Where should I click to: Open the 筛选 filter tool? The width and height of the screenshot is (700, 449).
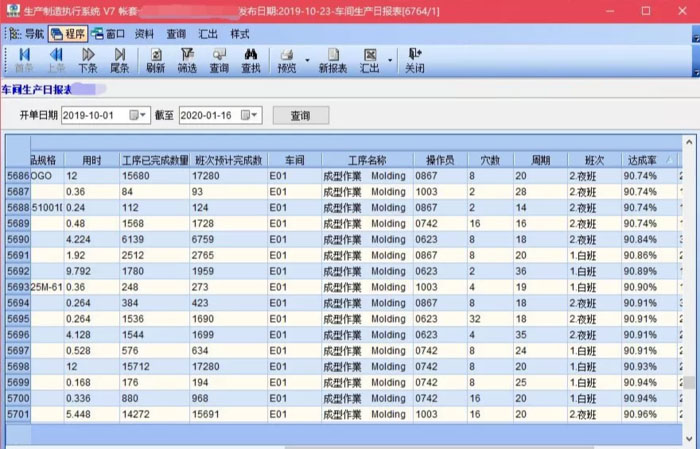point(187,60)
